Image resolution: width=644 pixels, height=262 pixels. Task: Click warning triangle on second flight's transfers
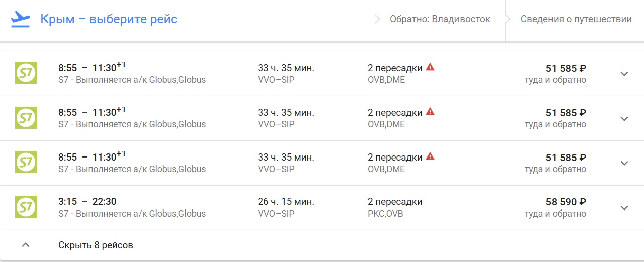coord(430,111)
